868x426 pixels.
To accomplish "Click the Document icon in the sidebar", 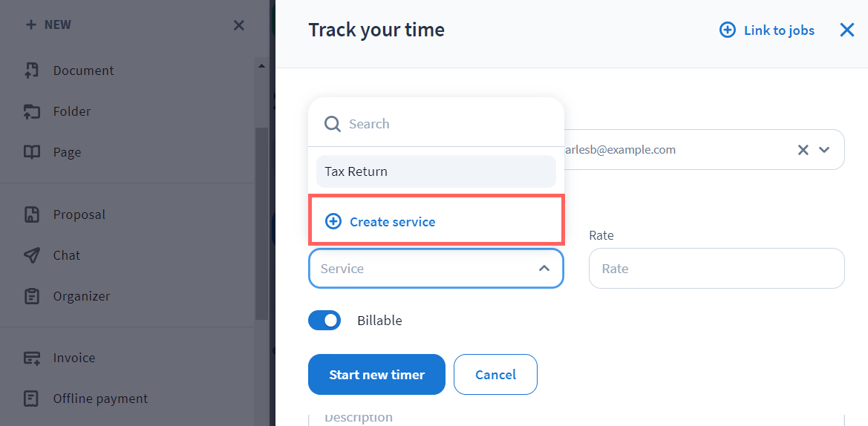I will tap(32, 71).
